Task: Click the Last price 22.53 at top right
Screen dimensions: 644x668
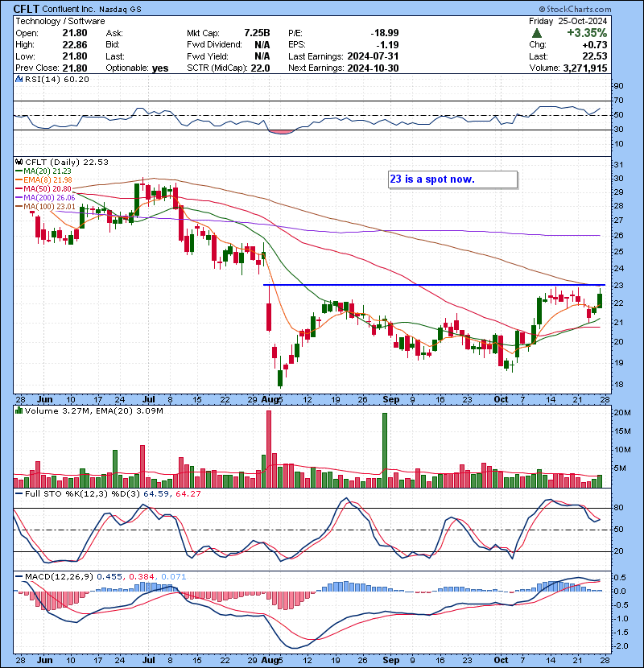Action: point(595,56)
